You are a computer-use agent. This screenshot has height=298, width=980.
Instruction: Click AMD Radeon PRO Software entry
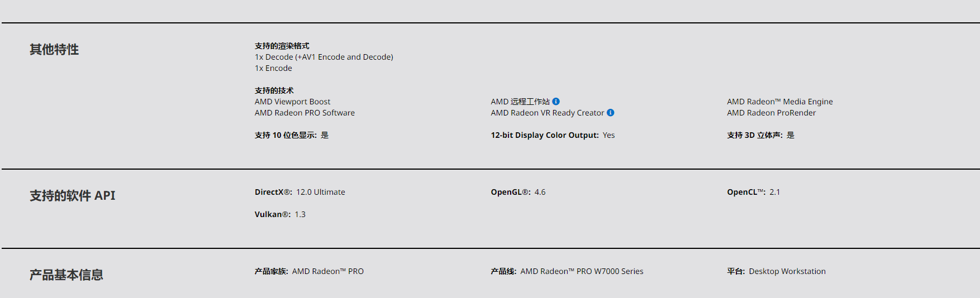305,113
